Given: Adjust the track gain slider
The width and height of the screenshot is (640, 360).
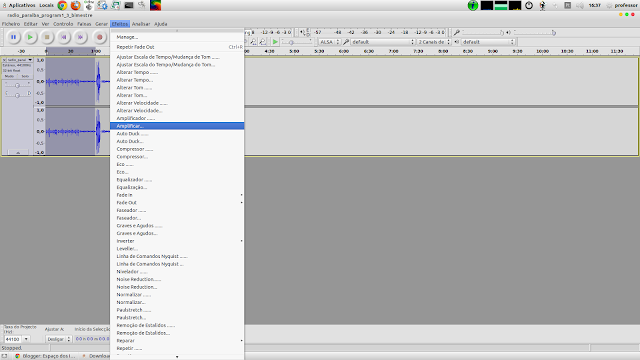Looking at the screenshot, I should click(17, 85).
